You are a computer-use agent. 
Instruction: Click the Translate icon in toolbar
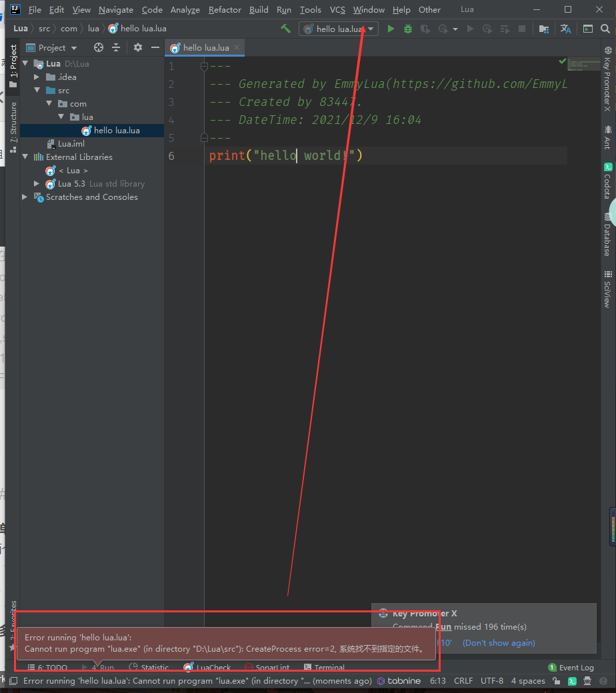(565, 29)
